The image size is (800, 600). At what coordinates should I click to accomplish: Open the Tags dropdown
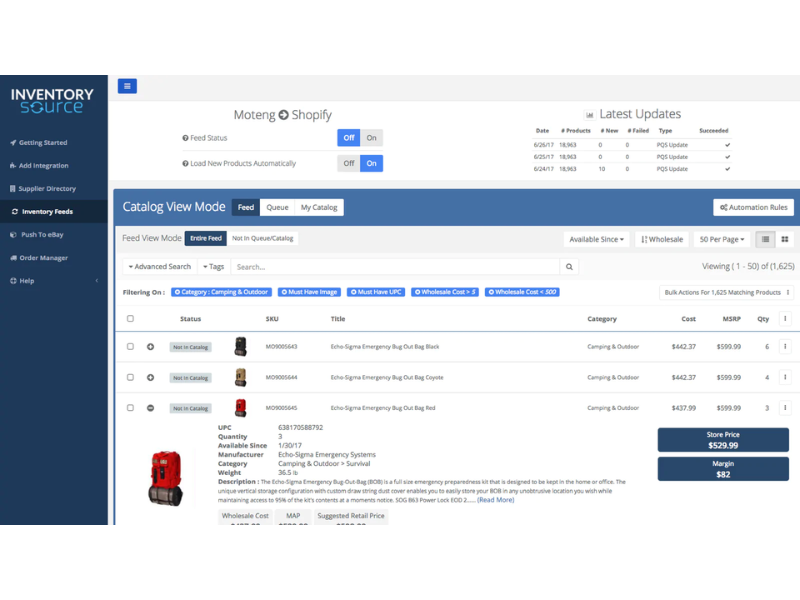click(213, 267)
